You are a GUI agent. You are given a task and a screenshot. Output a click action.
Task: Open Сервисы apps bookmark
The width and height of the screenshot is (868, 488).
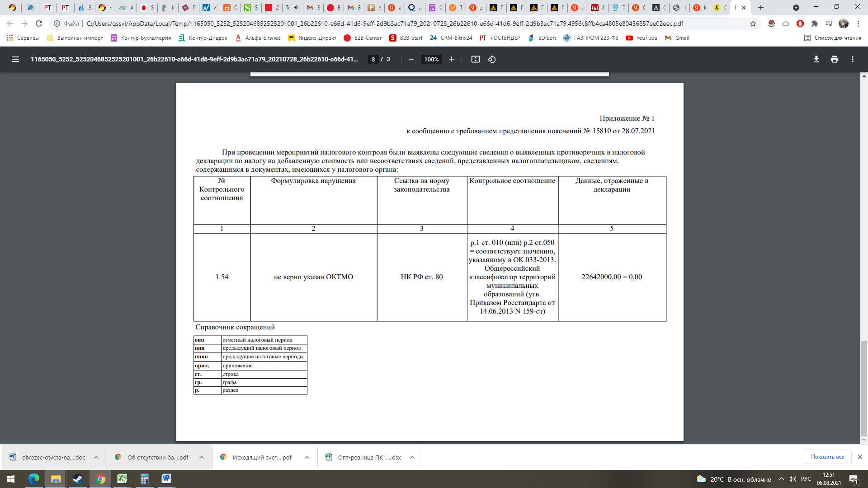[23, 38]
